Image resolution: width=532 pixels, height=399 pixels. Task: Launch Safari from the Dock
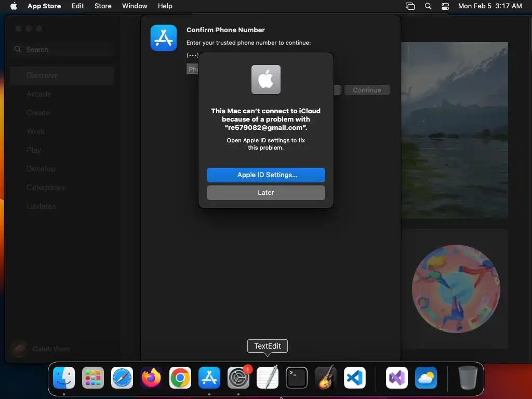pos(122,378)
